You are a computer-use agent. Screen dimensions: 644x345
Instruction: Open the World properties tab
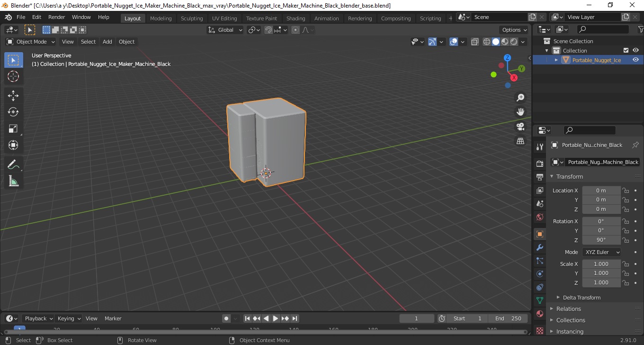540,217
